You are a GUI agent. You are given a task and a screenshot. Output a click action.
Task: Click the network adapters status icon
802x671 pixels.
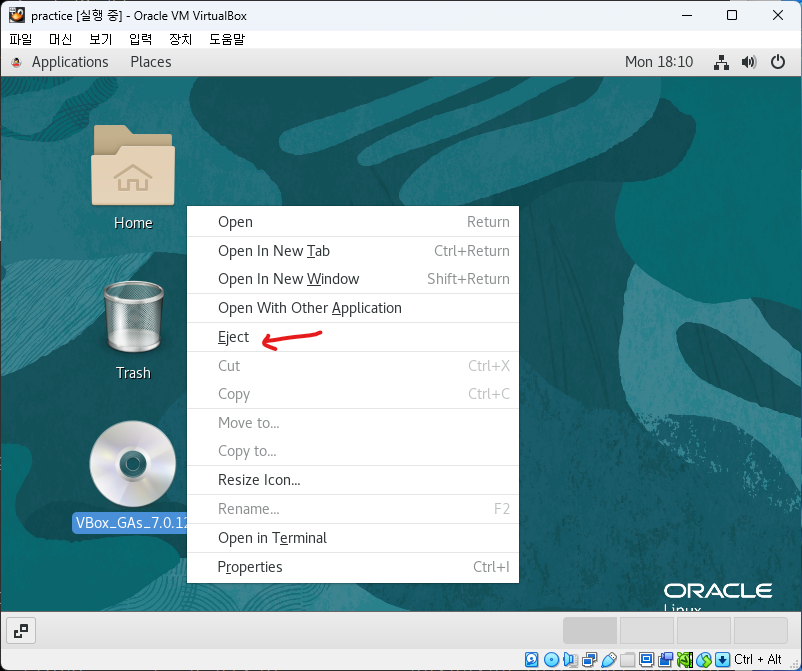(589, 660)
